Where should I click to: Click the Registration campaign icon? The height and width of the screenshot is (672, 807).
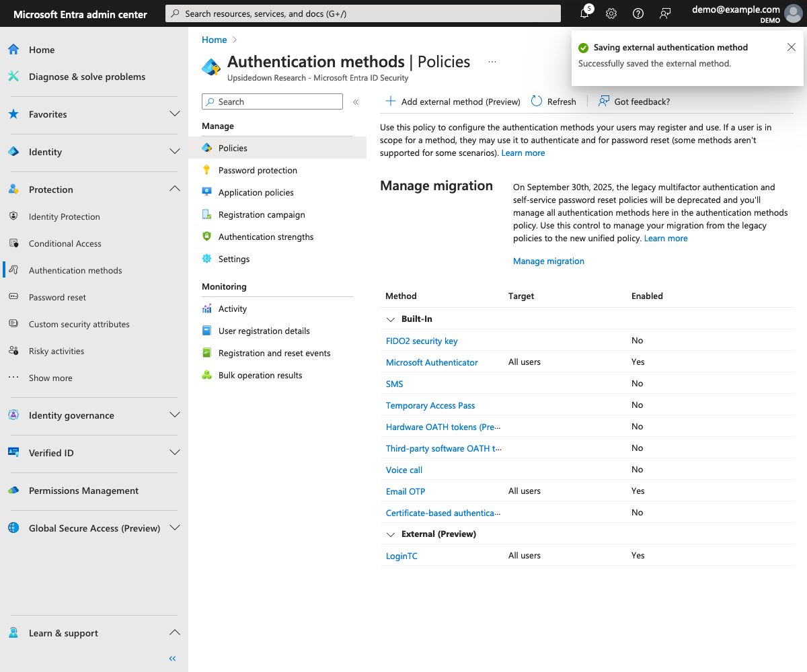point(207,214)
